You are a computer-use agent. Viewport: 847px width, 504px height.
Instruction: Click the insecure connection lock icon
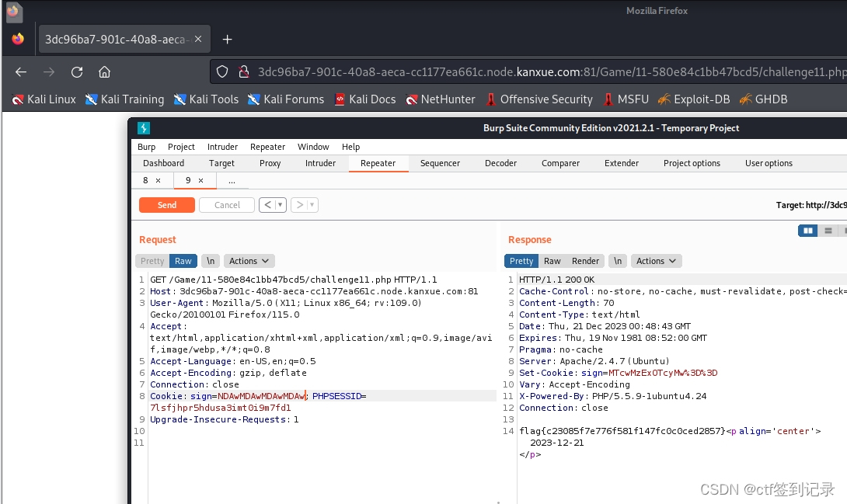click(244, 71)
